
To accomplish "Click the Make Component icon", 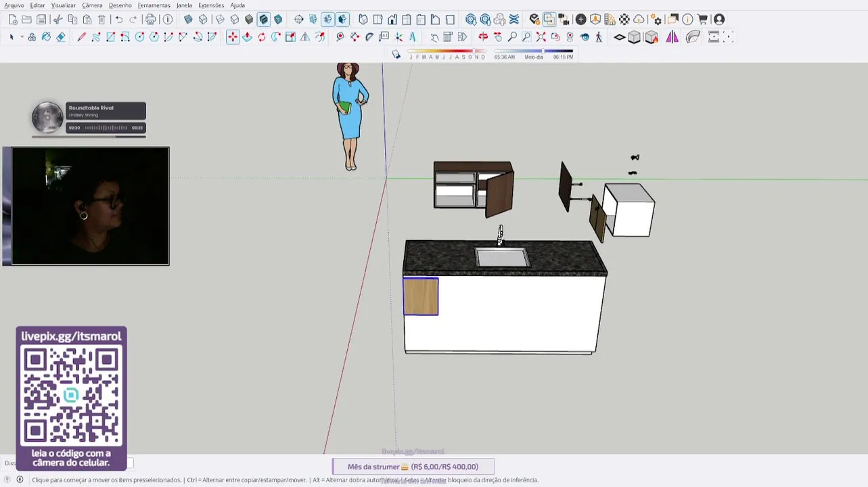I will click(32, 37).
